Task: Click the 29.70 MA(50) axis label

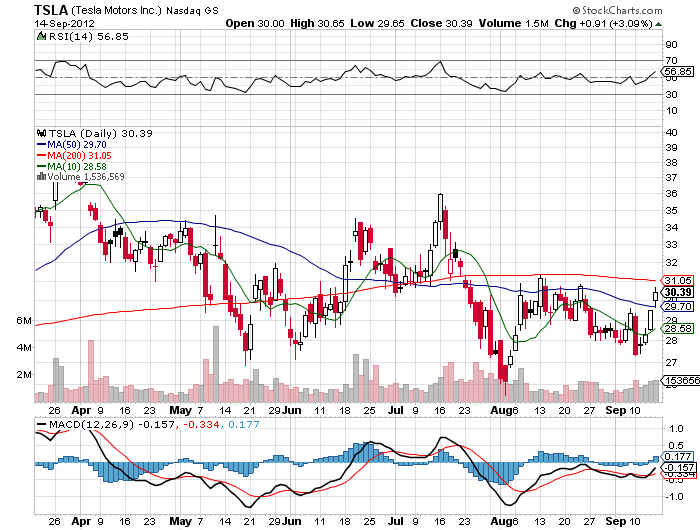Action: coord(678,306)
